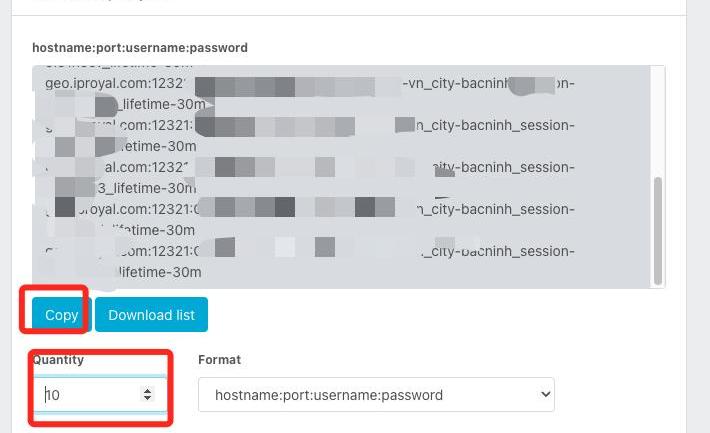This screenshot has width=710, height=433.
Task: Increase quantity with the up stepper arrow
Action: tap(148, 390)
